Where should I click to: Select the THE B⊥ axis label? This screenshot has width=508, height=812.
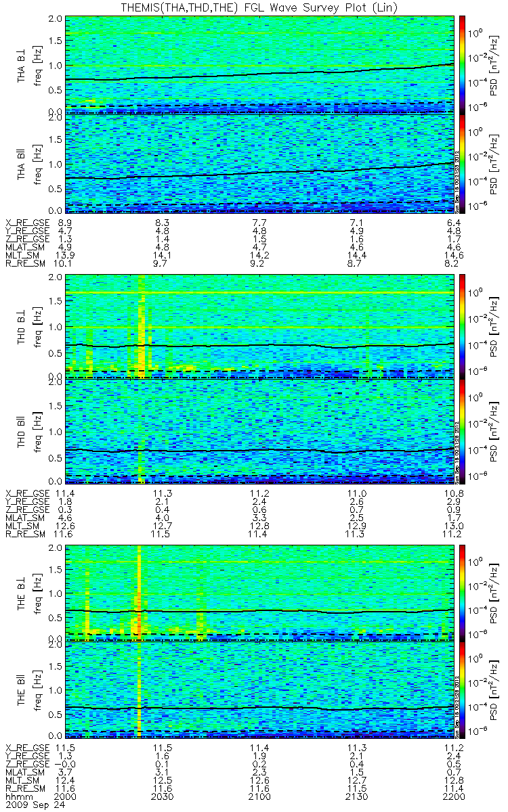22,593
